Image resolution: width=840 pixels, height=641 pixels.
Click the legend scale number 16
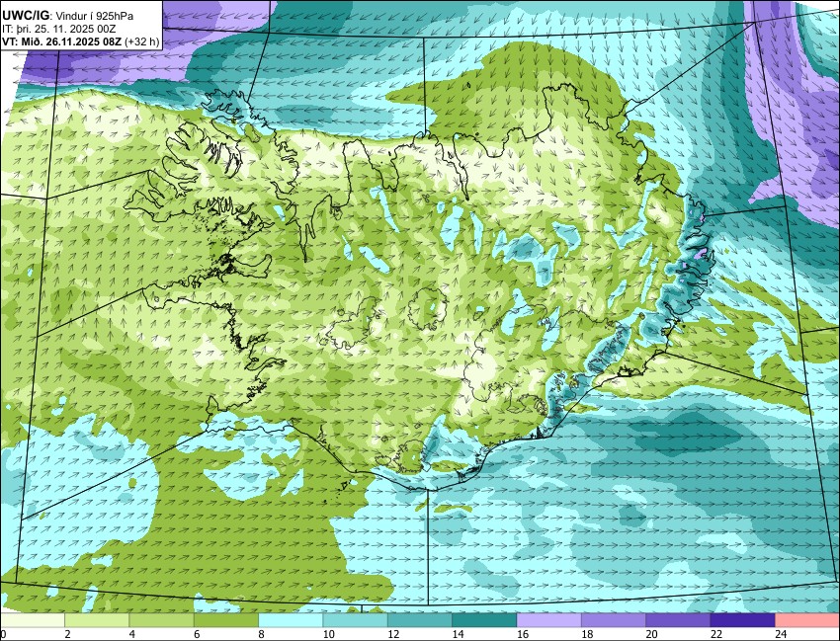523,634
